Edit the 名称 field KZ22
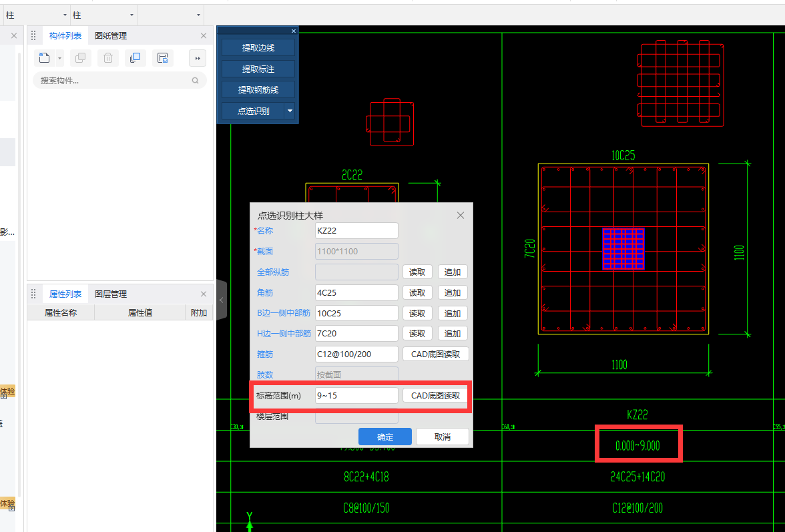 356,231
